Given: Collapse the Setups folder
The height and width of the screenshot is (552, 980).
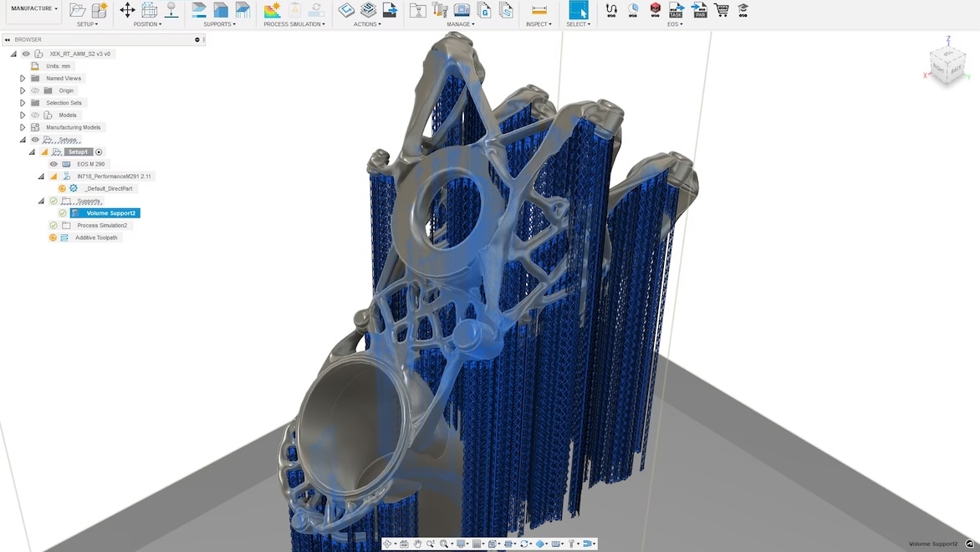Looking at the screenshot, I should click(x=23, y=138).
